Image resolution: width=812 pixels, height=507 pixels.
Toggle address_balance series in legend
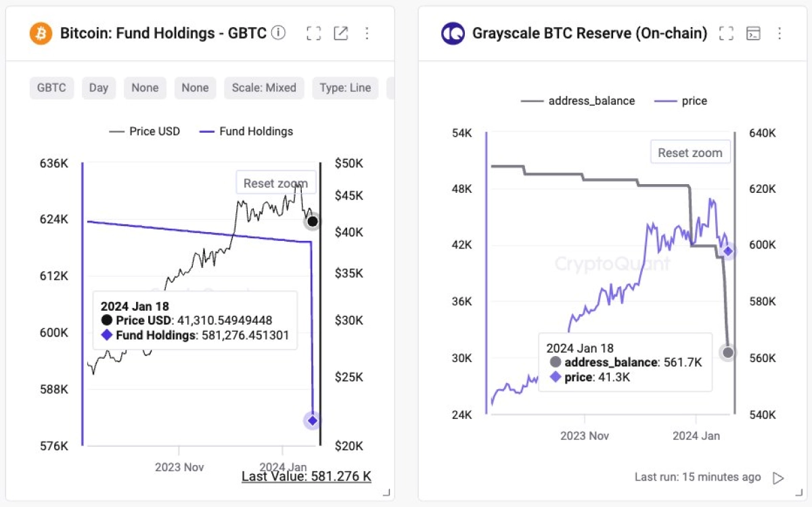point(578,101)
